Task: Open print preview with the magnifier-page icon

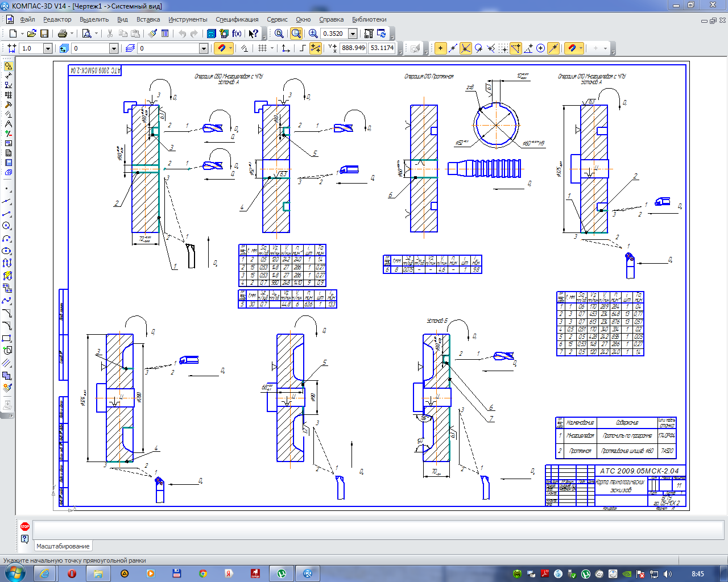Action: click(x=87, y=34)
